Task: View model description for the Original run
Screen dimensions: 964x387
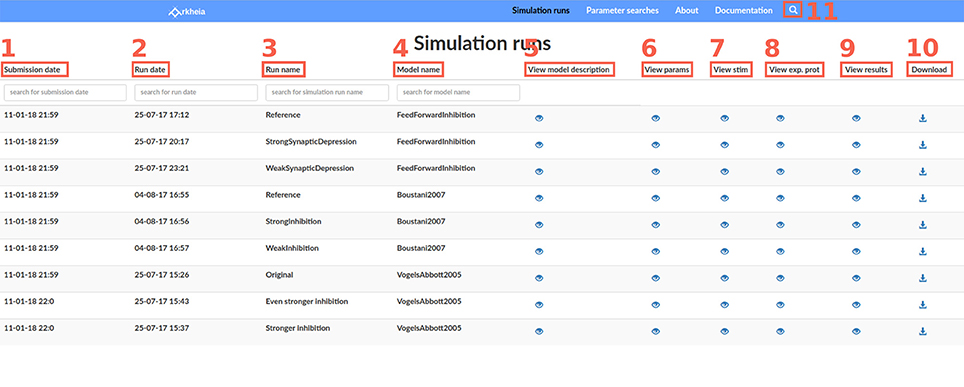Action: 539,278
